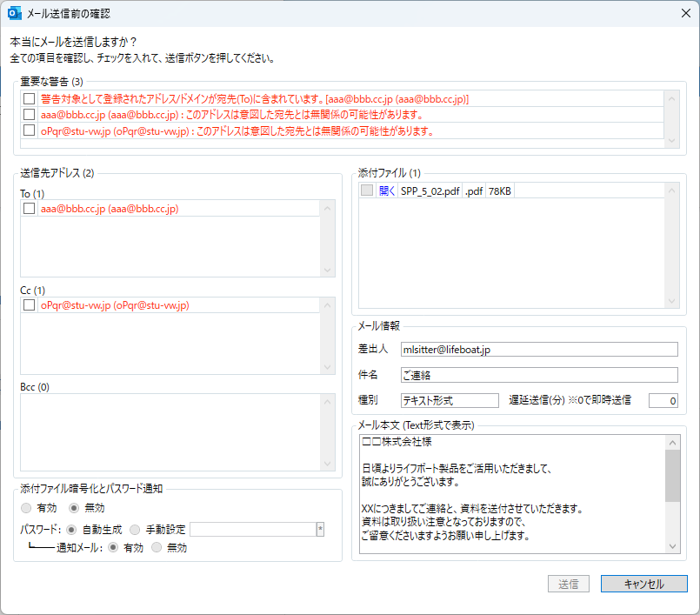Viewport: 700px width, 615px height.
Task: Check the first warning about registered address/domain
Action: click(x=30, y=99)
